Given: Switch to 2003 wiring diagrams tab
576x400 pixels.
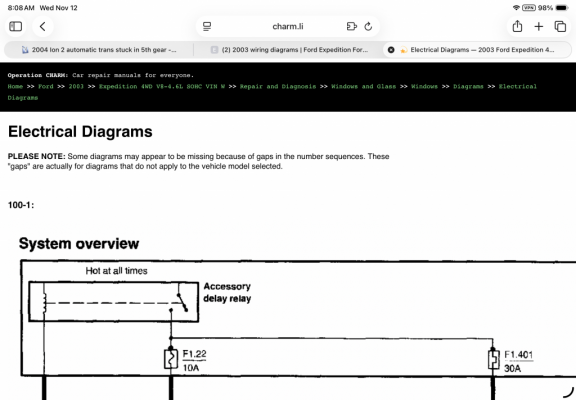Looking at the screenshot, I should (x=289, y=50).
